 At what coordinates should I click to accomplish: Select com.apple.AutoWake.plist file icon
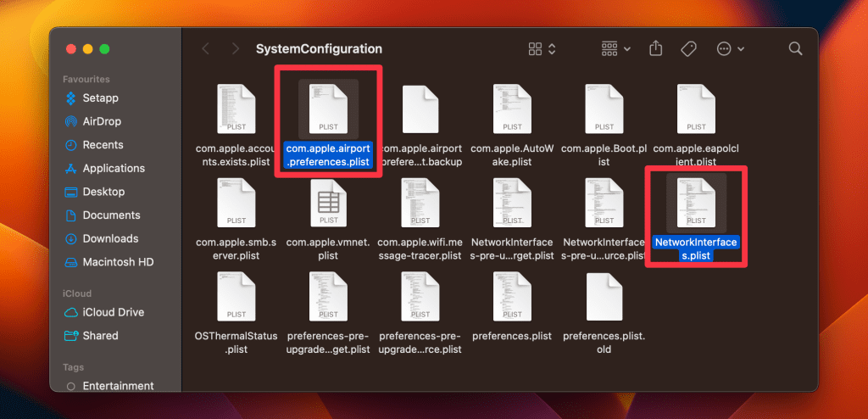pyautogui.click(x=513, y=109)
